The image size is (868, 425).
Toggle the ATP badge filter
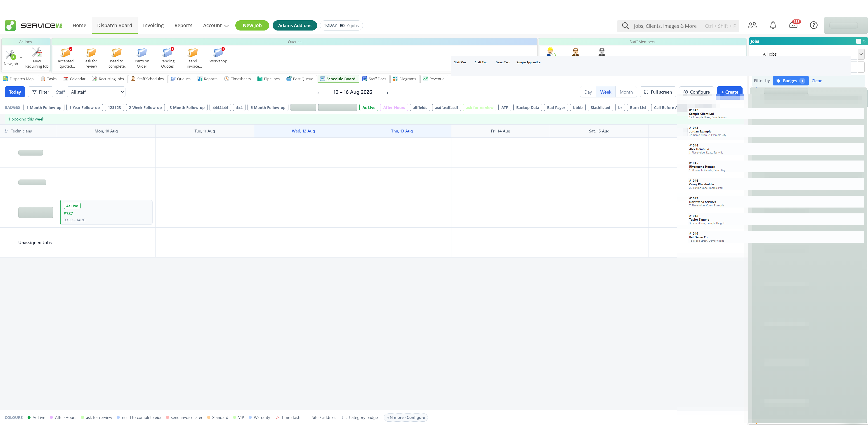[x=505, y=108]
